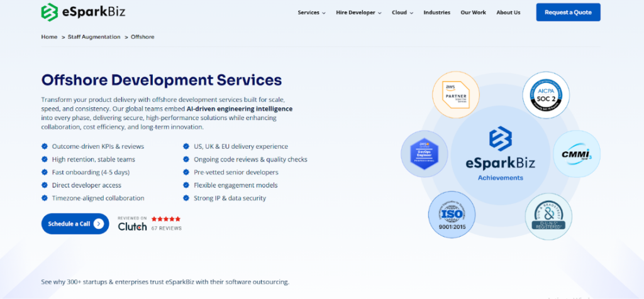Open the Industries menu item
The width and height of the screenshot is (644, 299).
[436, 13]
